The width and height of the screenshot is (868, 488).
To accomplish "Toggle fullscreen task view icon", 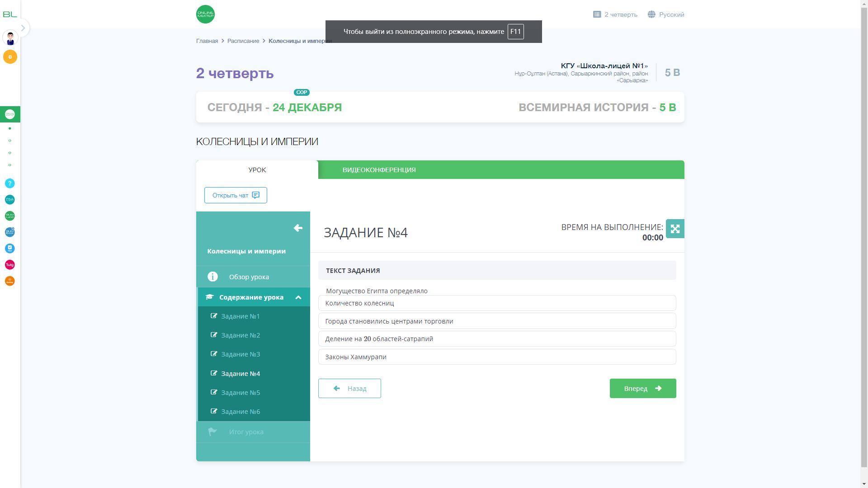I will tap(675, 229).
